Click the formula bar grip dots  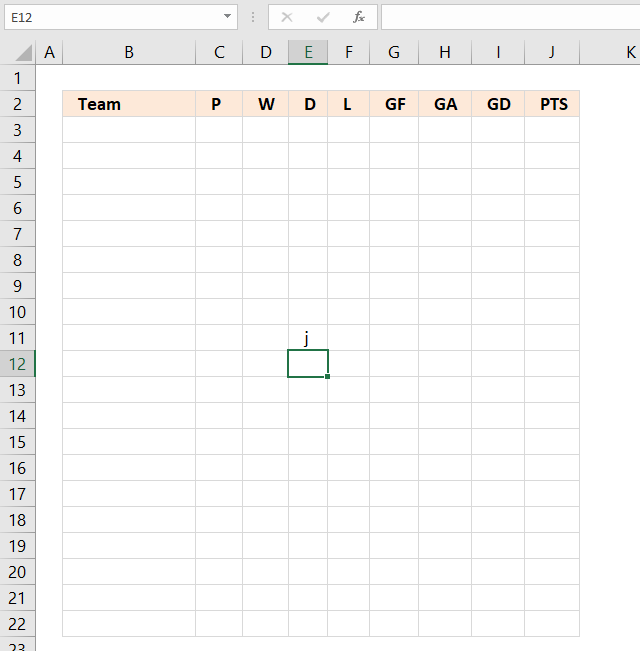click(253, 17)
